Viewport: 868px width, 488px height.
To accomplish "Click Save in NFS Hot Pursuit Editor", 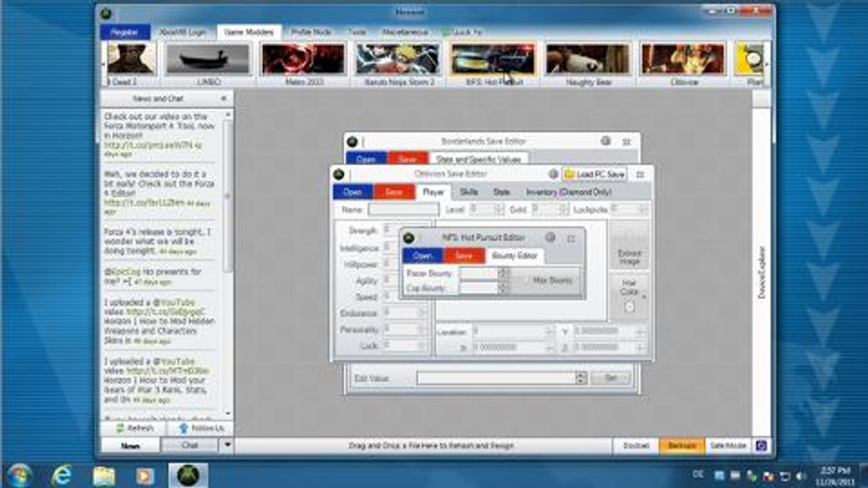I will (x=465, y=256).
